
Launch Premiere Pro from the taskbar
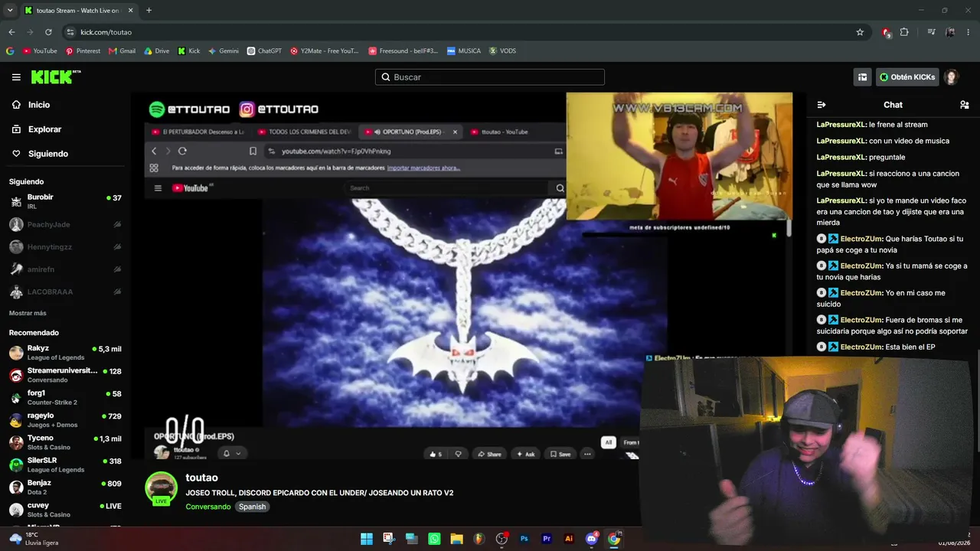tap(547, 539)
